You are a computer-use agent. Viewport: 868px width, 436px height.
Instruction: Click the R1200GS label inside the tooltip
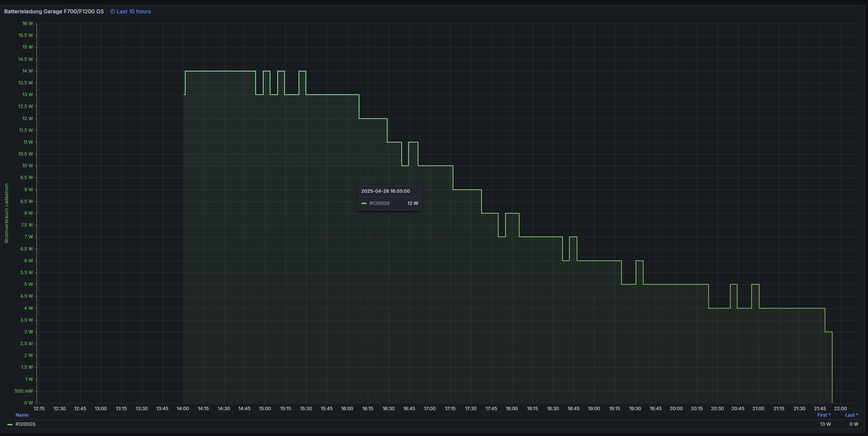pos(379,203)
